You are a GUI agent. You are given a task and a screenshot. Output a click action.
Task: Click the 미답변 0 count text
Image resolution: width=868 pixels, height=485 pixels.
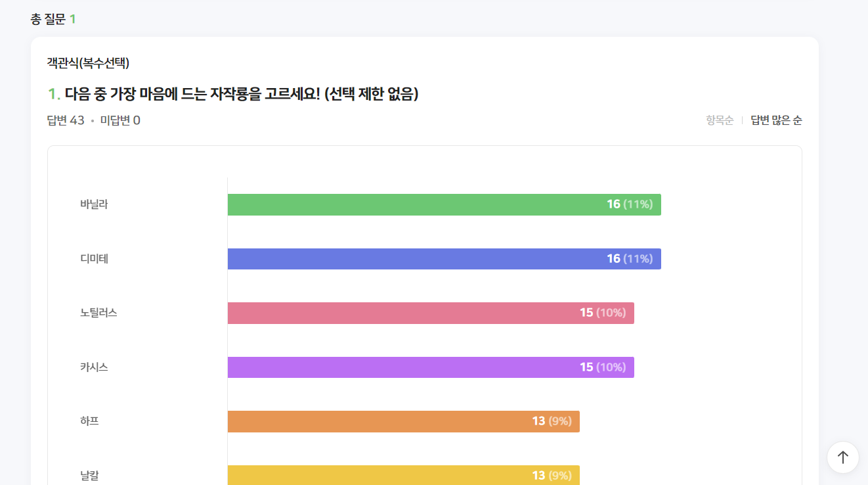[x=120, y=120]
